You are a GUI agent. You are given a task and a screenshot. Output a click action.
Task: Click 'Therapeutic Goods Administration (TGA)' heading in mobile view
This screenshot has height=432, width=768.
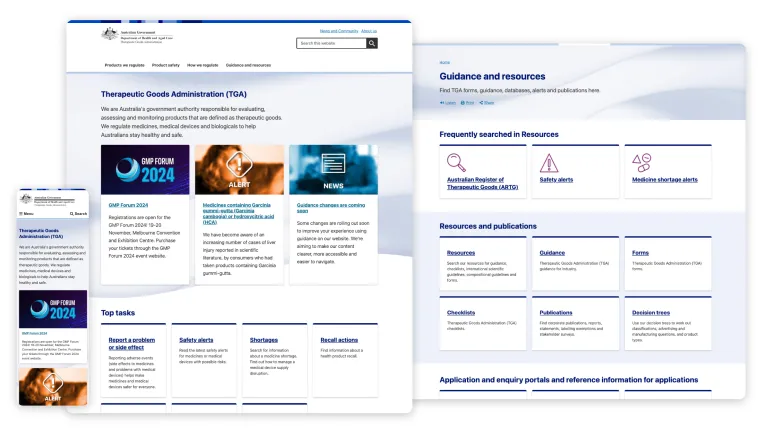41,233
